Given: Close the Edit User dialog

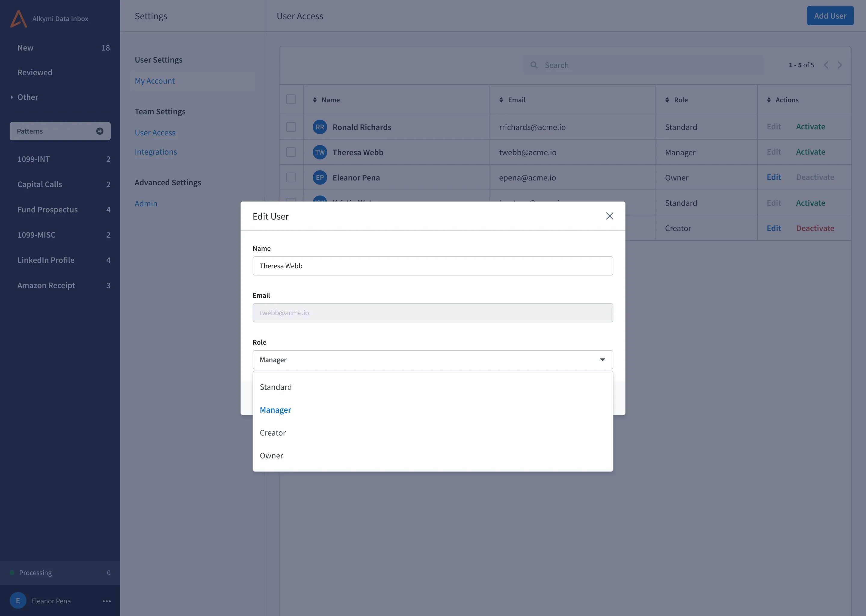Looking at the screenshot, I should 609,216.
